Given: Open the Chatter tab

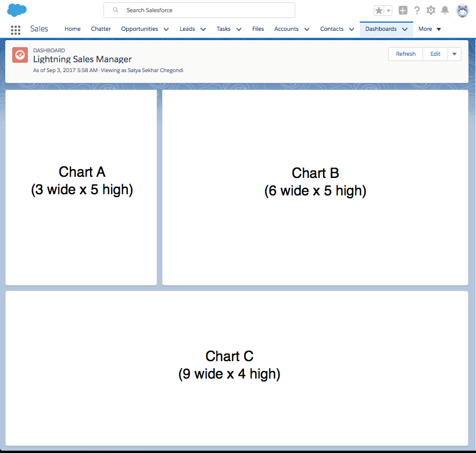Looking at the screenshot, I should click(101, 29).
